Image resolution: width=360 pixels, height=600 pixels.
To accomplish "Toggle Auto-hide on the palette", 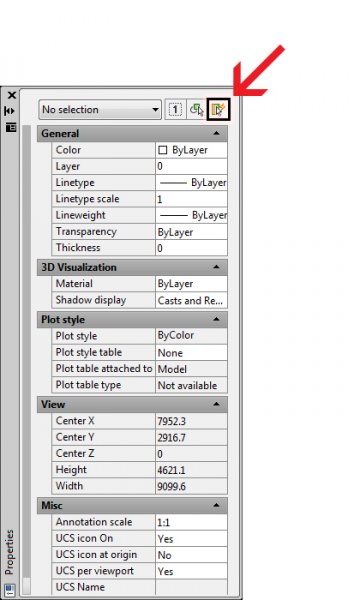I will [10, 111].
